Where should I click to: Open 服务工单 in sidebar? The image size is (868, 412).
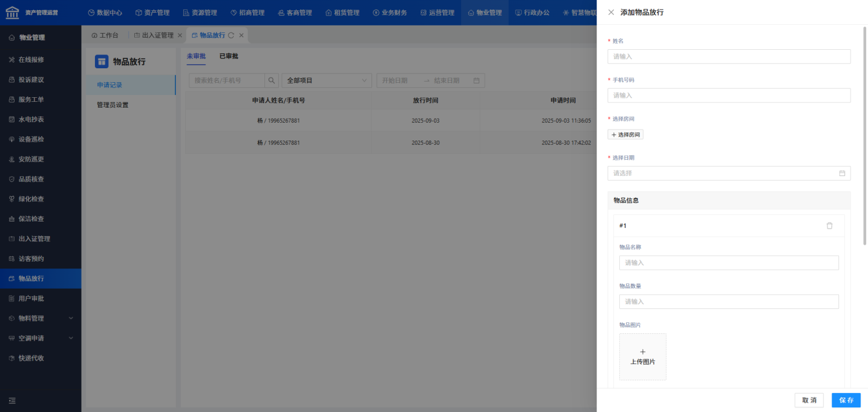(41, 100)
